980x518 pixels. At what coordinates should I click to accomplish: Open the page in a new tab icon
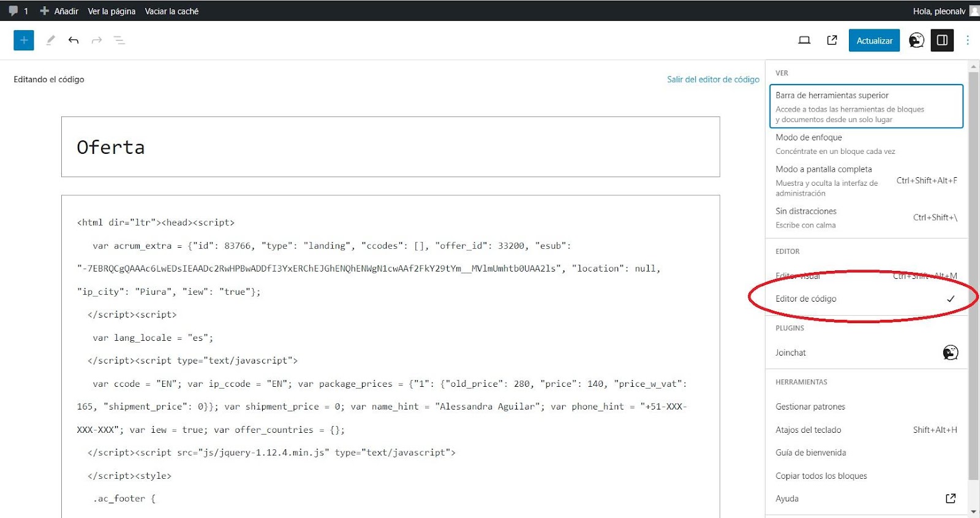pos(832,40)
